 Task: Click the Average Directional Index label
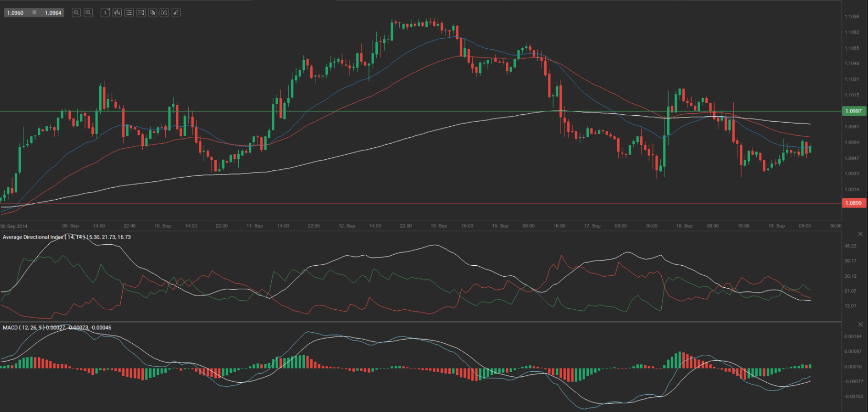pyautogui.click(x=33, y=237)
